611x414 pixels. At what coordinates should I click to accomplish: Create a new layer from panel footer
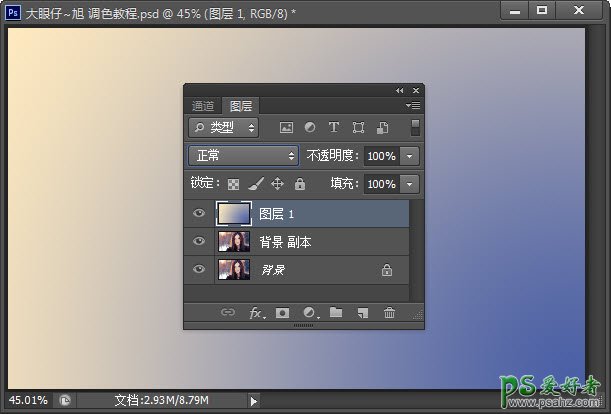tap(362, 313)
